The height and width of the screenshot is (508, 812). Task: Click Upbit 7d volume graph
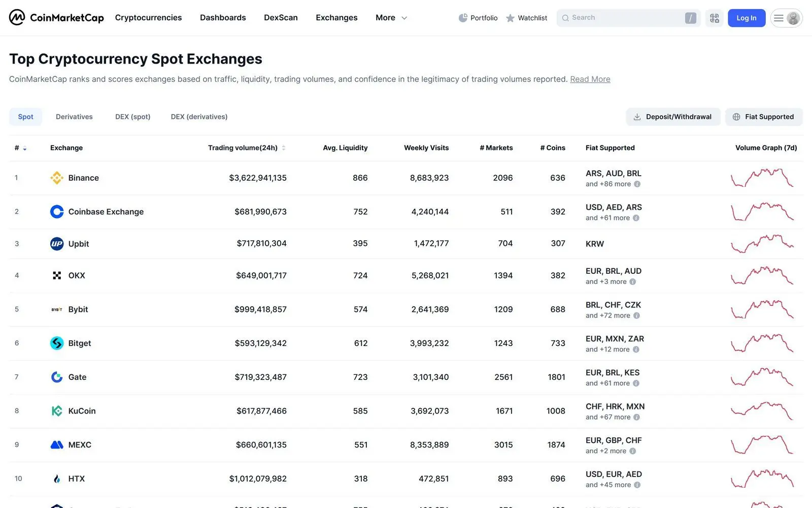[762, 243]
